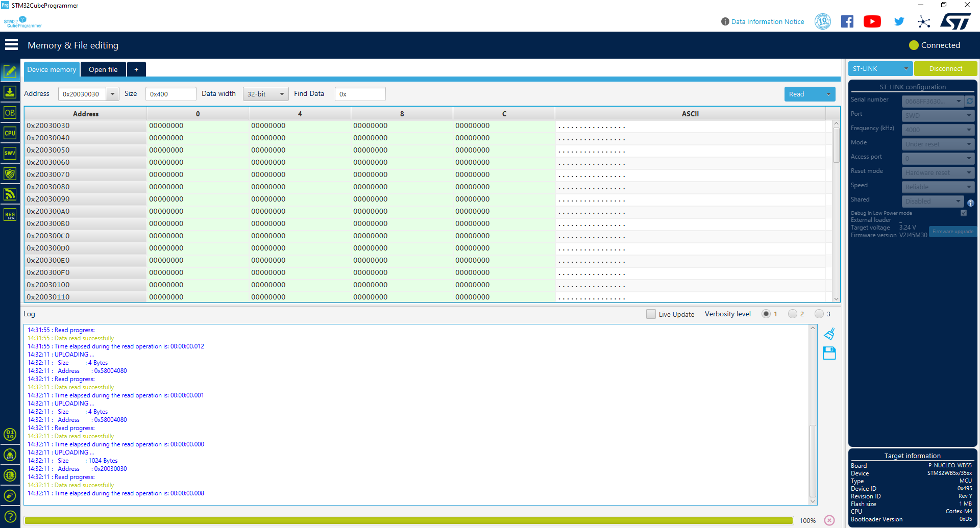Open the help panel via question mark icon
The width and height of the screenshot is (980, 528).
(10, 516)
